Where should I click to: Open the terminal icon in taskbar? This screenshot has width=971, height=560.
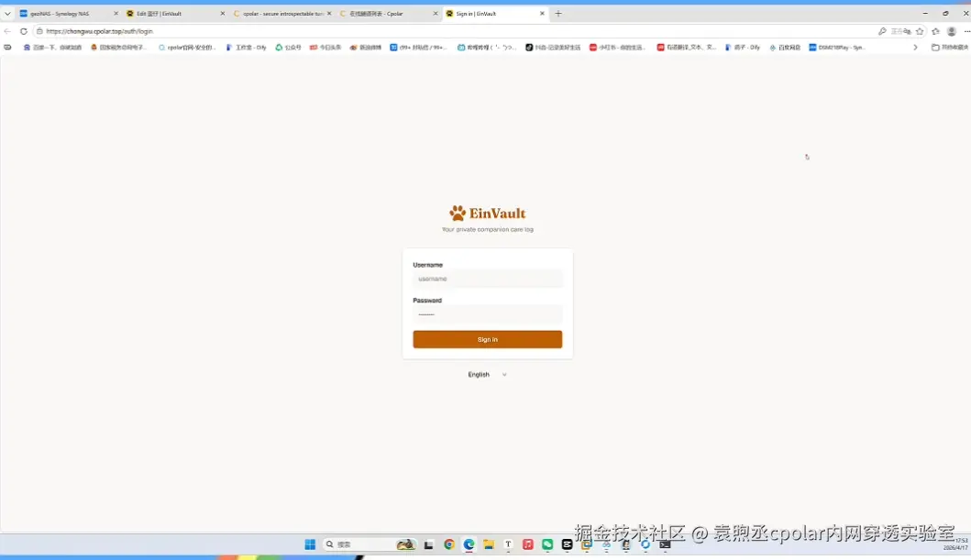pyautogui.click(x=665, y=544)
